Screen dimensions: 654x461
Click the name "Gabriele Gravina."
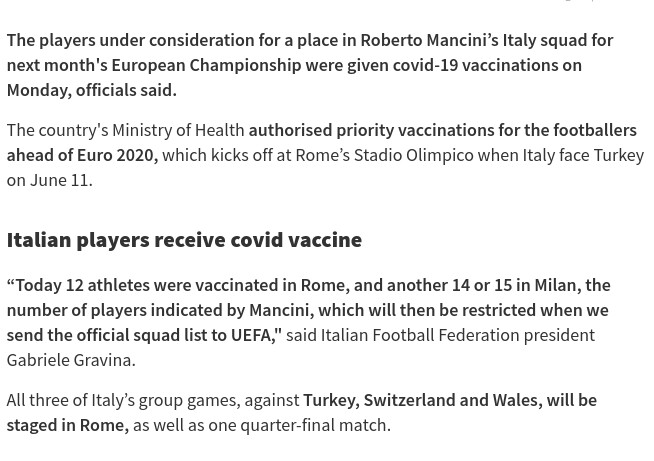pyautogui.click(x=71, y=360)
